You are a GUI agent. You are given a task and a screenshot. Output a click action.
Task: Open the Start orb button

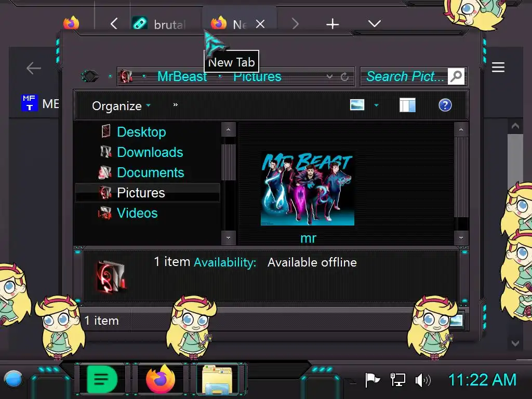(x=14, y=379)
